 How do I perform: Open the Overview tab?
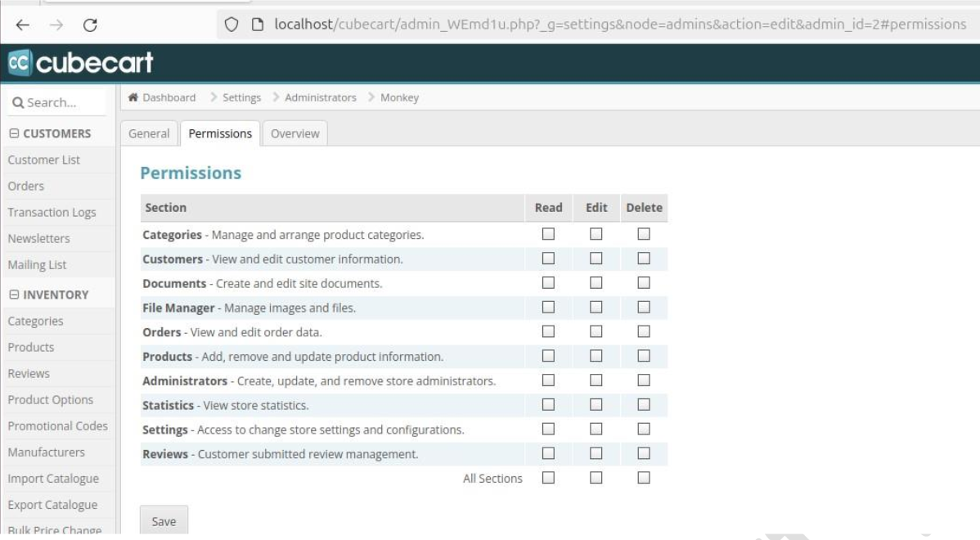pyautogui.click(x=295, y=133)
